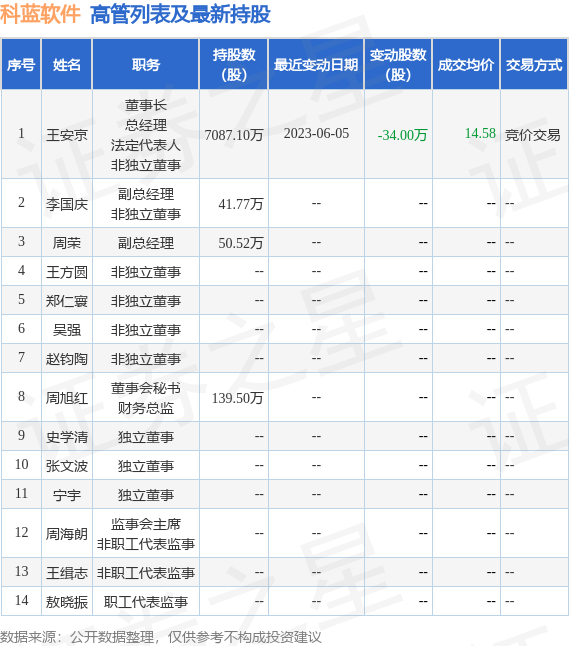Click the 高管列表及最新持股 heading
Viewport: 569px width, 646px height.
180,14
